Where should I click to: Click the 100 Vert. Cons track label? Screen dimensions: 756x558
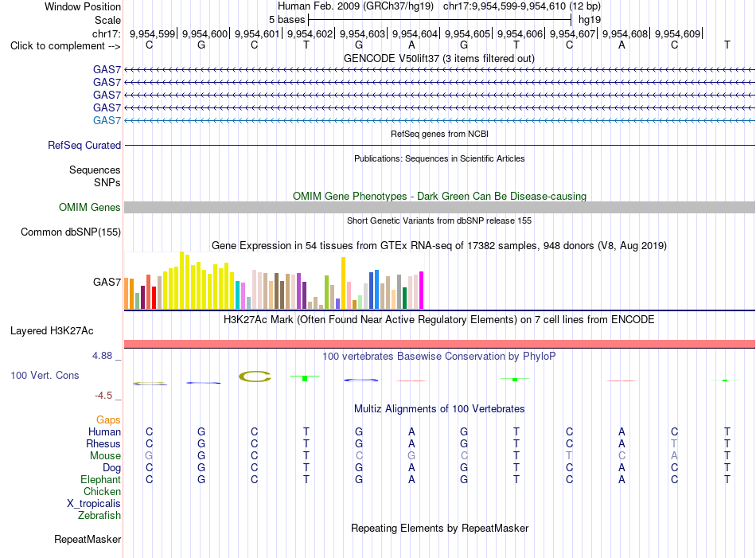click(x=45, y=375)
